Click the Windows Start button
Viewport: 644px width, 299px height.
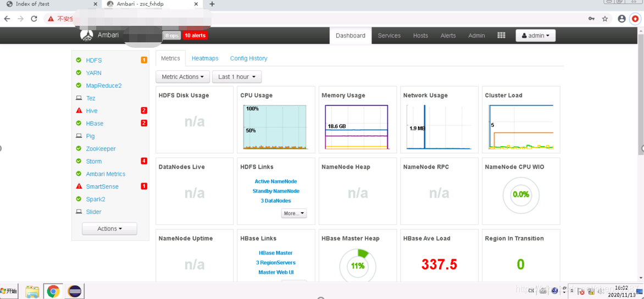[9, 291]
